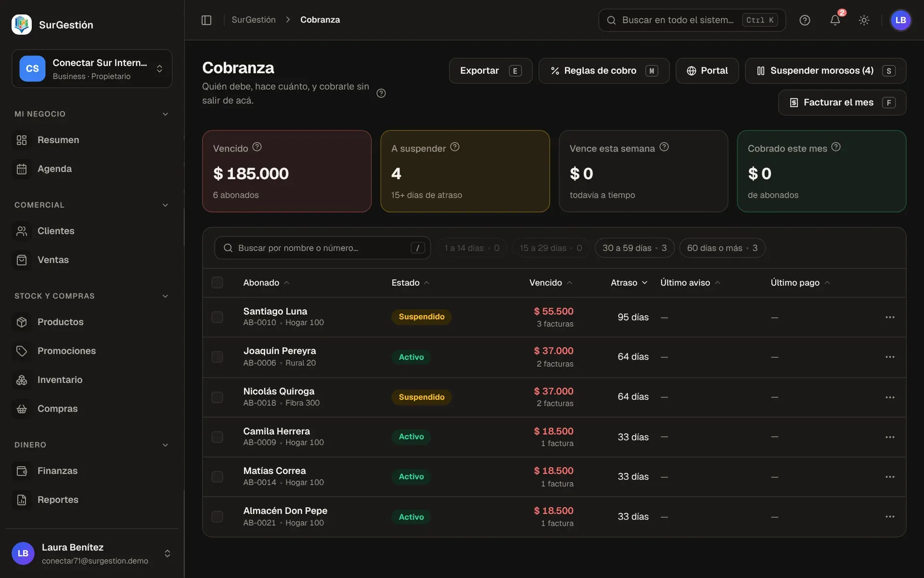Show info for Vence esta semana card
Viewport: 924px width, 578px height.
[x=664, y=147]
